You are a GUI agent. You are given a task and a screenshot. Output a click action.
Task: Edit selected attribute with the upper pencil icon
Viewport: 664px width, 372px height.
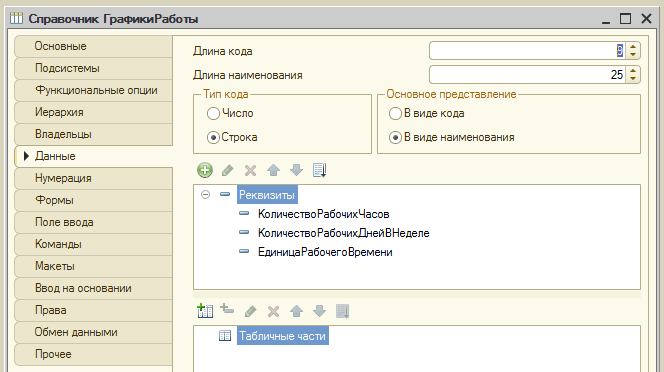pyautogui.click(x=227, y=170)
